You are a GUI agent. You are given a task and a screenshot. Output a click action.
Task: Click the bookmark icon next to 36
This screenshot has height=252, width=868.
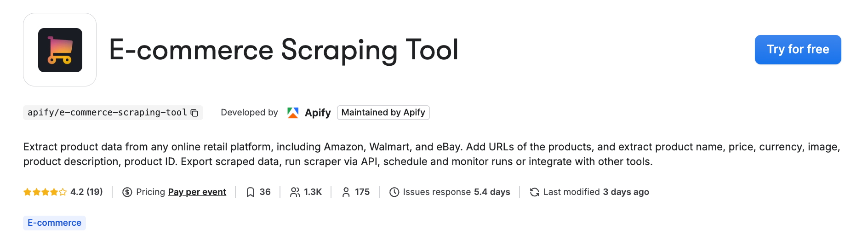(251, 192)
